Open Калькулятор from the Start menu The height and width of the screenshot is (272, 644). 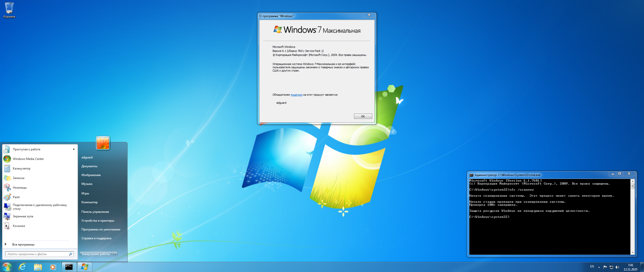(x=22, y=168)
